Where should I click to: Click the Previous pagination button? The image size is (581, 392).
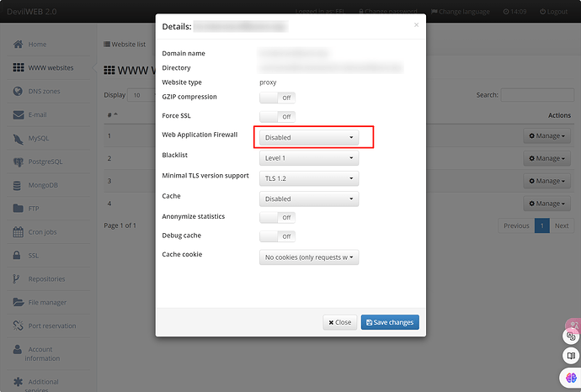click(x=516, y=225)
